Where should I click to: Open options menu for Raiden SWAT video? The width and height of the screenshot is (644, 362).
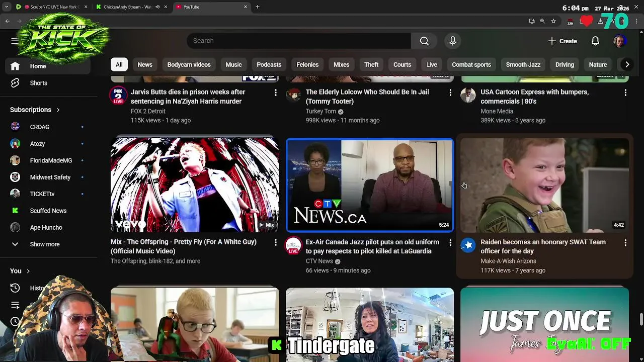tap(625, 242)
